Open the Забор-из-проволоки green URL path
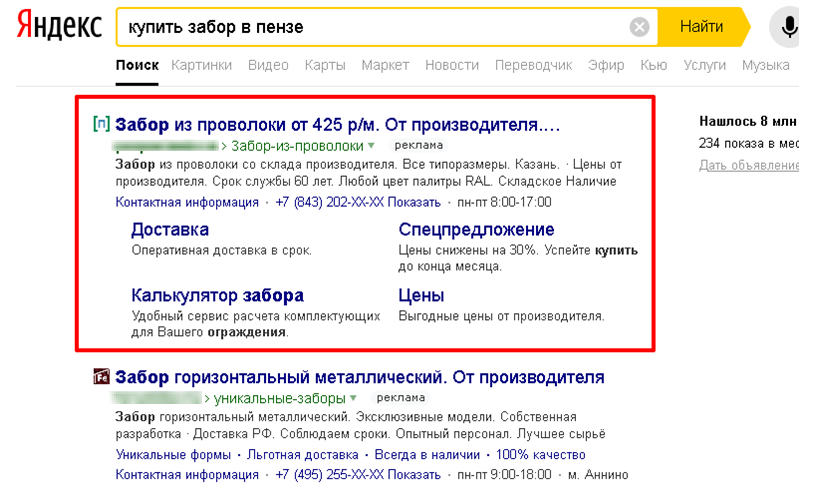The image size is (840, 492). pos(297,146)
